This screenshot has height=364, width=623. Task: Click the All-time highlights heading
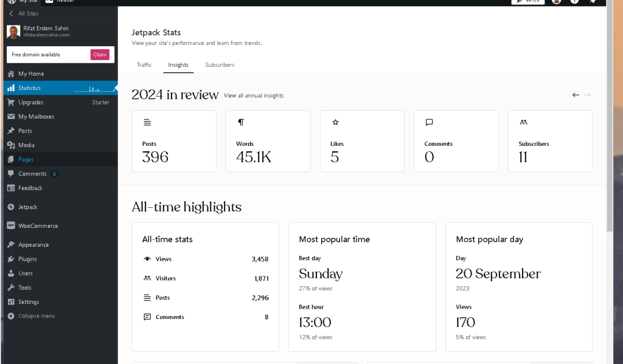pos(186,207)
